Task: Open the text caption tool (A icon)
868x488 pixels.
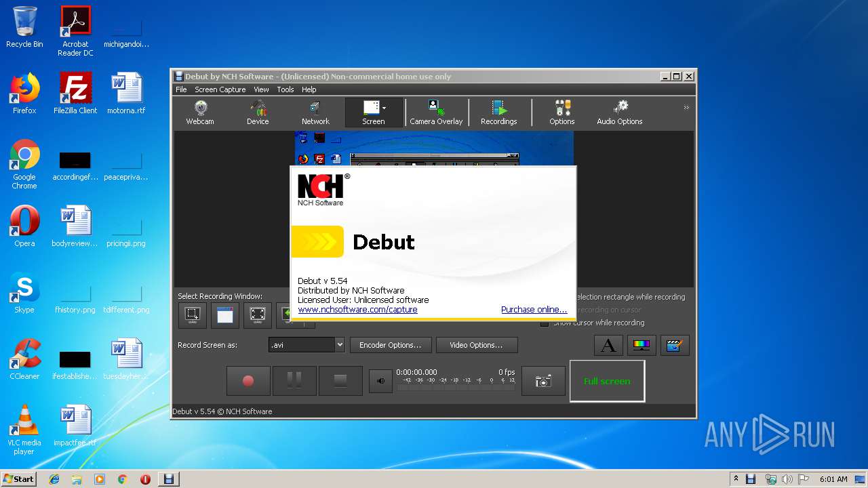Action: [x=608, y=345]
